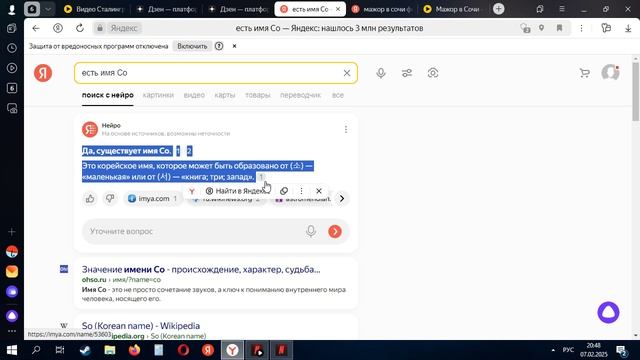The width and height of the screenshot is (640, 360).
Task: Open the notification center icon
Action: point(622,350)
